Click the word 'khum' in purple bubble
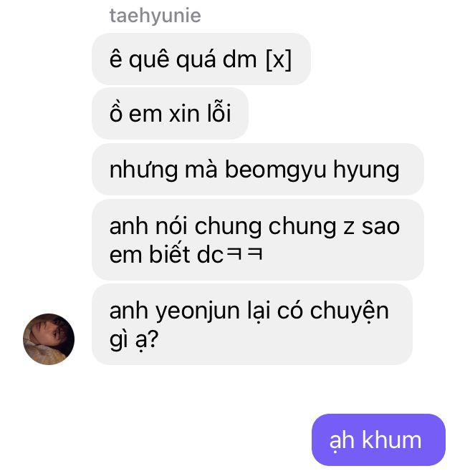 (391, 439)
